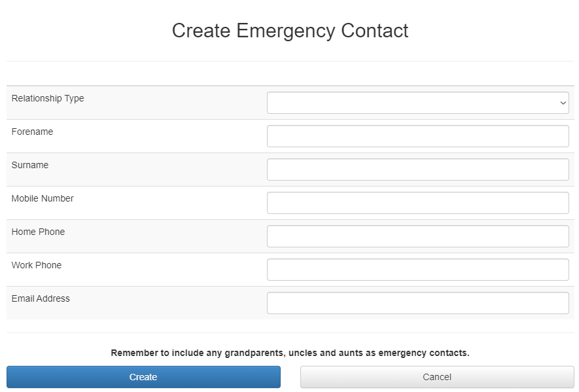Click the word Cancel on the grey button
579x392 pixels.
click(437, 377)
